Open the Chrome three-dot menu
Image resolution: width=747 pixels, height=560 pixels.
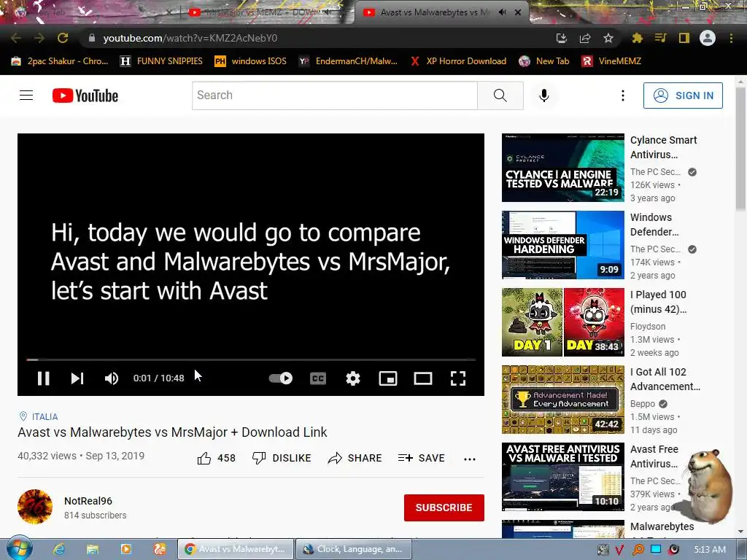click(731, 38)
